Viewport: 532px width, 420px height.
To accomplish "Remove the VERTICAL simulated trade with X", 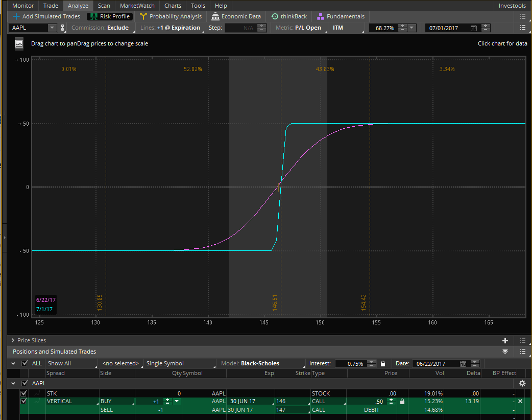I will pos(520,402).
